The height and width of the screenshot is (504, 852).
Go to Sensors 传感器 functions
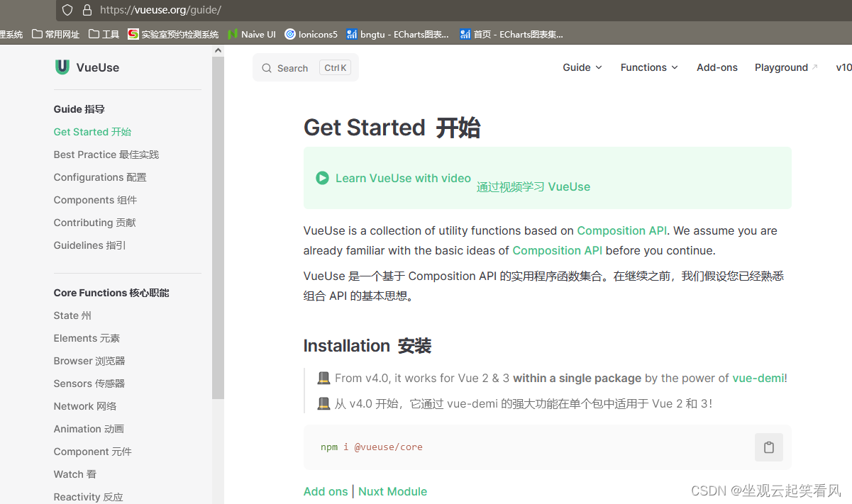pyautogui.click(x=89, y=383)
